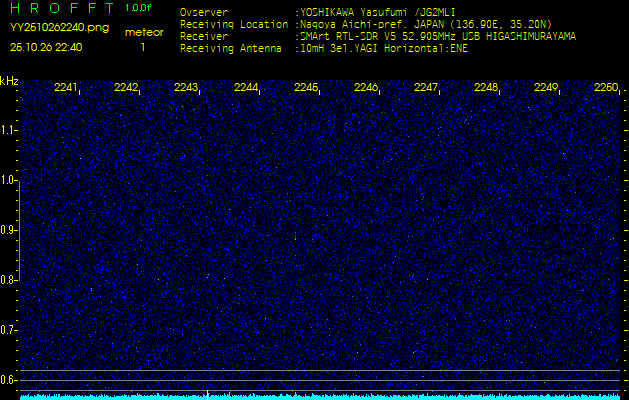Image resolution: width=629 pixels, height=400 pixels.
Task: Click the cyan signal level strip
Action: [320, 396]
